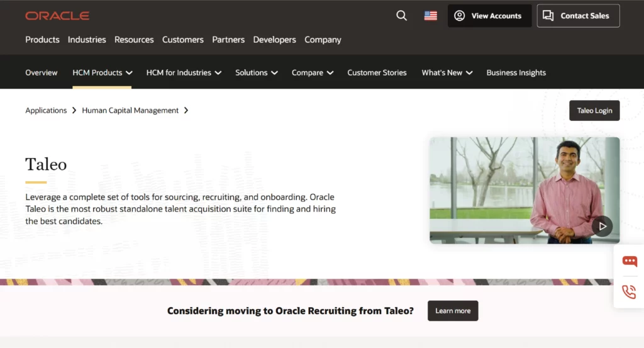The width and height of the screenshot is (644, 348).
Task: Click the View Accounts button
Action: (x=489, y=16)
